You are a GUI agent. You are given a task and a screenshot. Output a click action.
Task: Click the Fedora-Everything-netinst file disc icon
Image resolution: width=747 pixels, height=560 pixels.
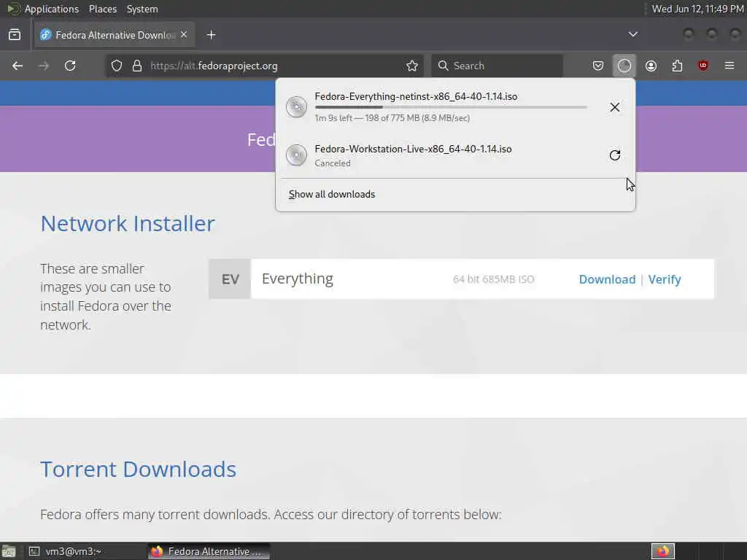click(296, 106)
